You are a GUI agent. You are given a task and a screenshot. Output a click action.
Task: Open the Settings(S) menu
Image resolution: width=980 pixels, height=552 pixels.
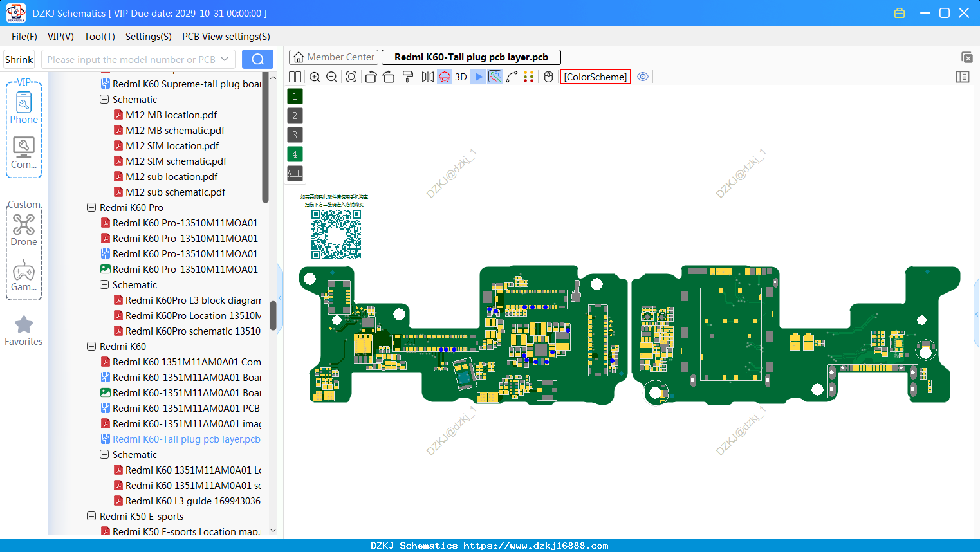point(149,37)
